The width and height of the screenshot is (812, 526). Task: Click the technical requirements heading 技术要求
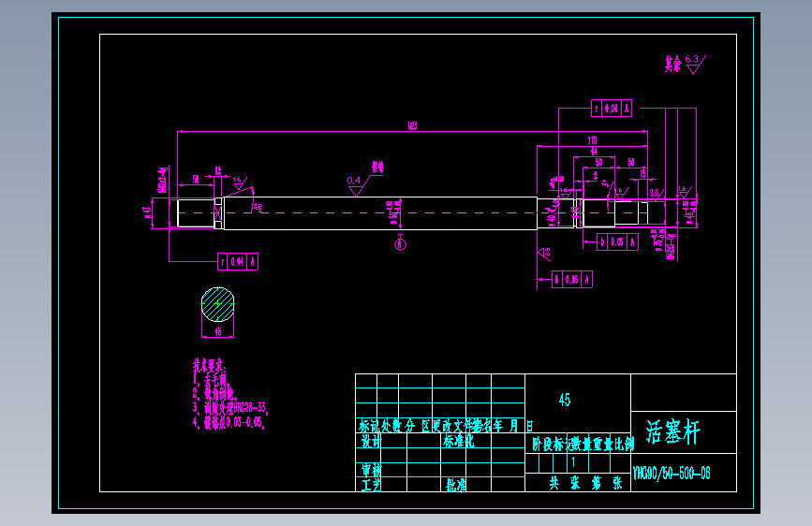point(209,365)
